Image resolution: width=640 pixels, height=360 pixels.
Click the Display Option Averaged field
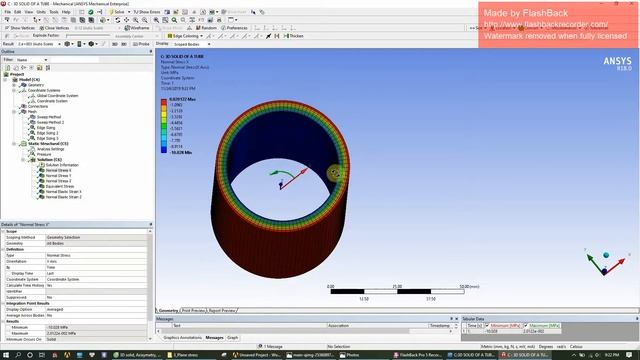click(x=96, y=309)
